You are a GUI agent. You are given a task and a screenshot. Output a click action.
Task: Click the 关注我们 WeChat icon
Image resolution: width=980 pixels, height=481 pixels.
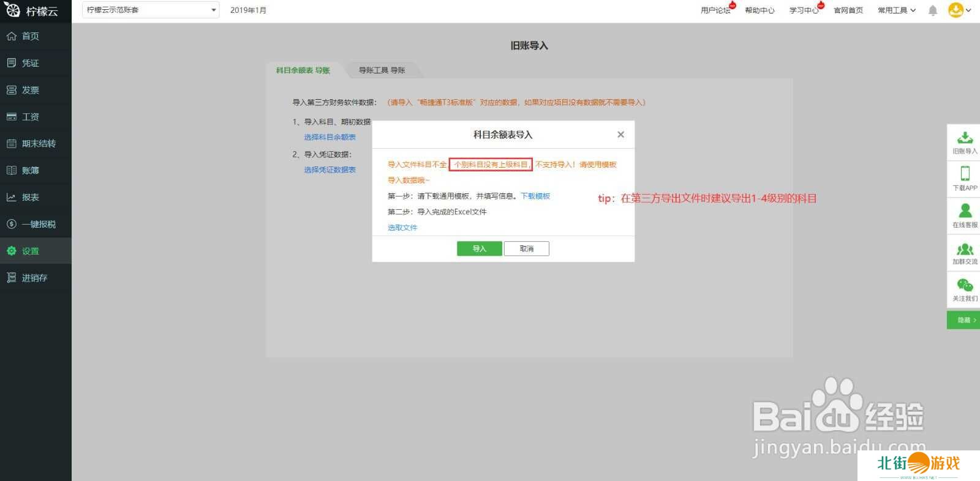coord(965,286)
